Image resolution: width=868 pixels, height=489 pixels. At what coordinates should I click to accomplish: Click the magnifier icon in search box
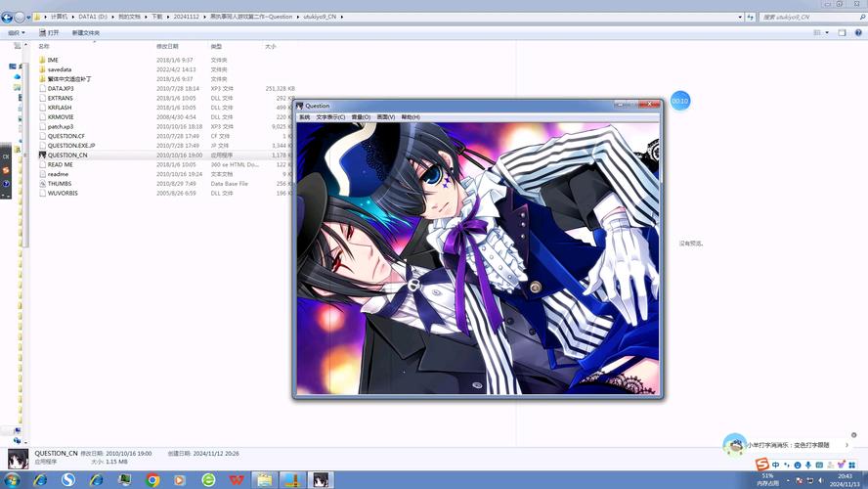(x=862, y=18)
